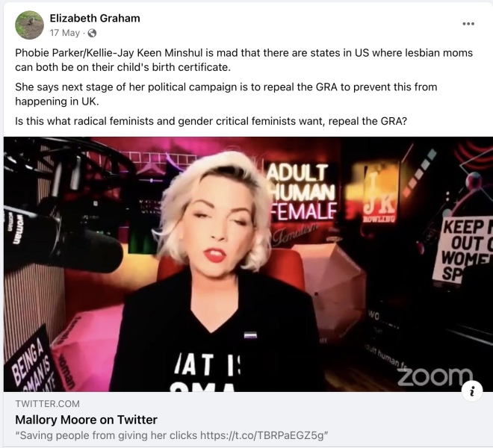Screen dimensions: 493x448
Task: Open Elizabeth Graham's profile picture
Action: coord(29,25)
